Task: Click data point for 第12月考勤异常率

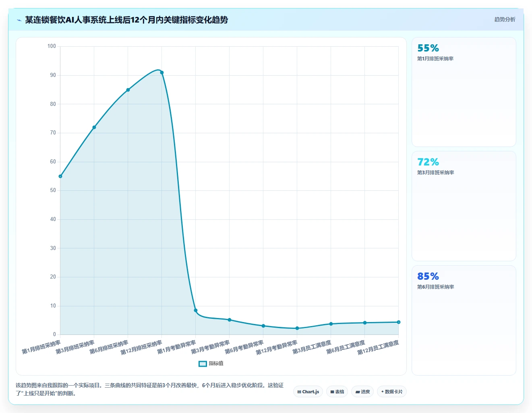Action: [x=297, y=328]
